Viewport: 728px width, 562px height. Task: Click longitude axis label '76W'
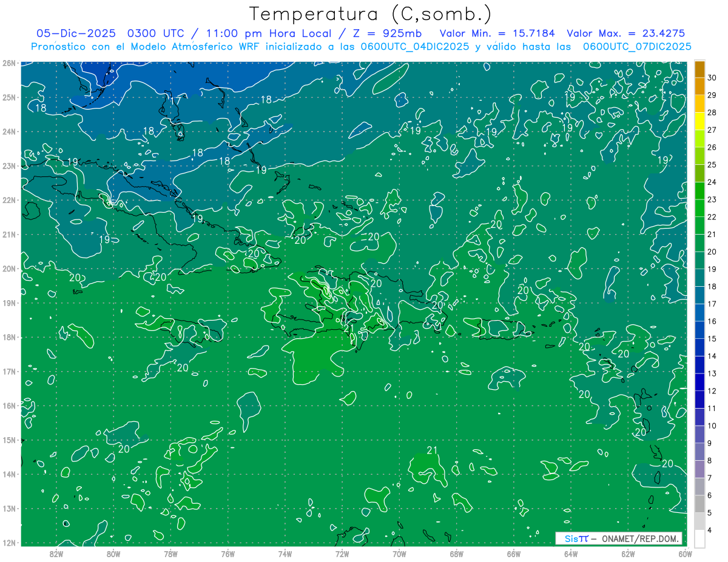point(228,554)
